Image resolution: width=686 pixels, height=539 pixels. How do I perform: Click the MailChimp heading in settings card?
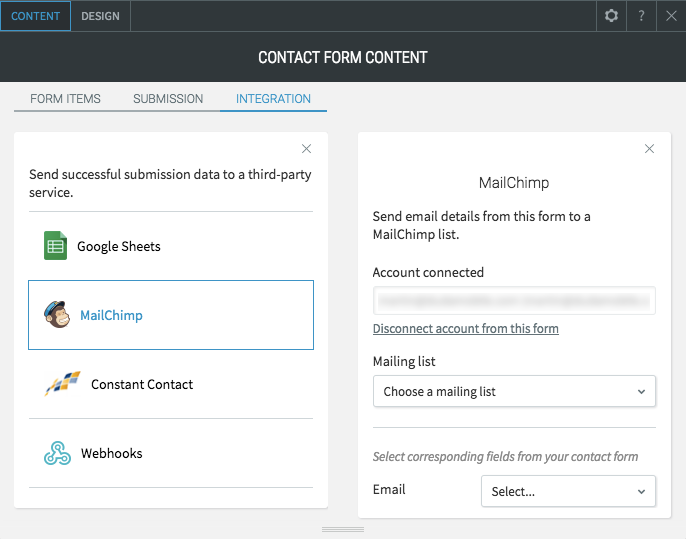514,182
